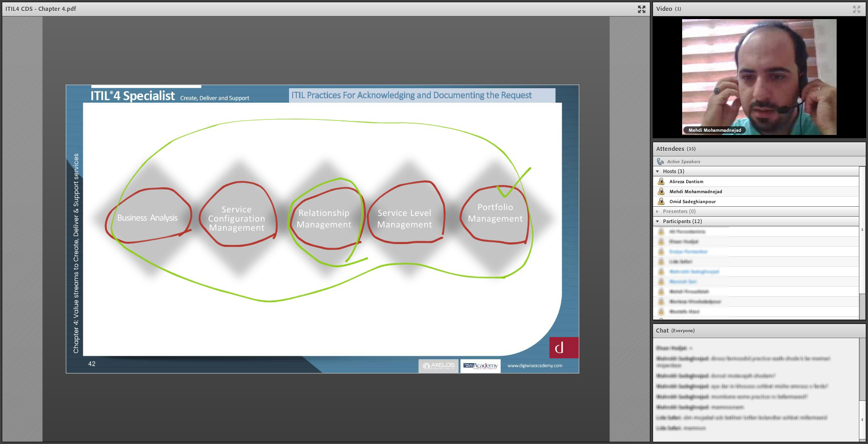Click 'ITIL4 CDS - Chapter 4.pdf' title

(x=40, y=9)
